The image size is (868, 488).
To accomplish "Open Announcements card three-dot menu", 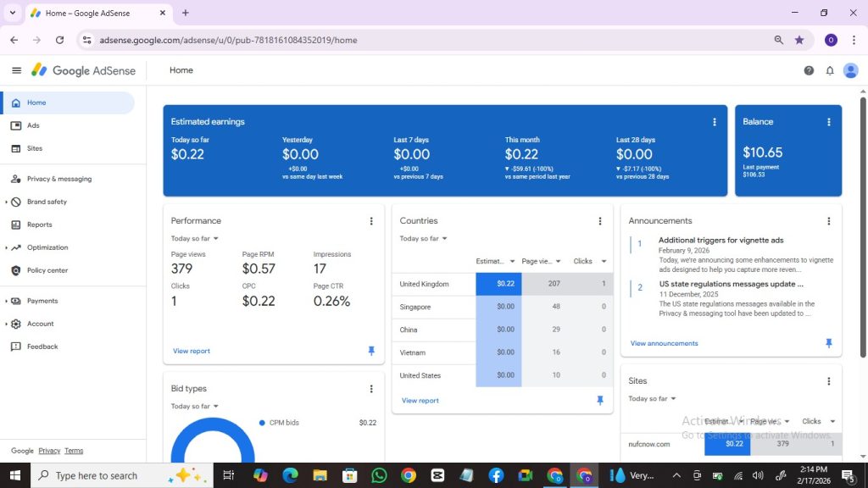I will tap(828, 221).
